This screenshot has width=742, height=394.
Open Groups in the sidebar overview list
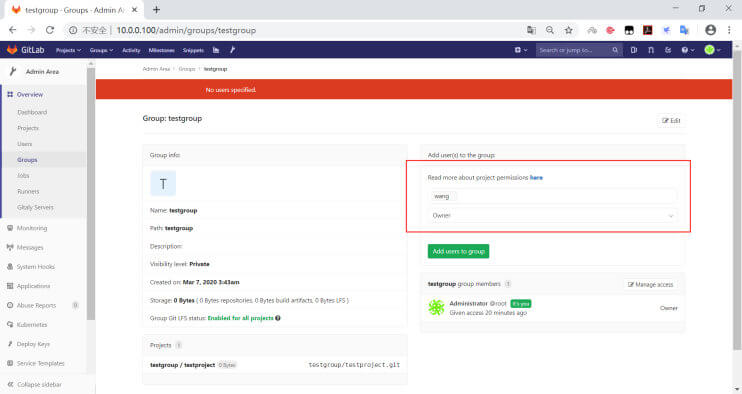(x=27, y=160)
